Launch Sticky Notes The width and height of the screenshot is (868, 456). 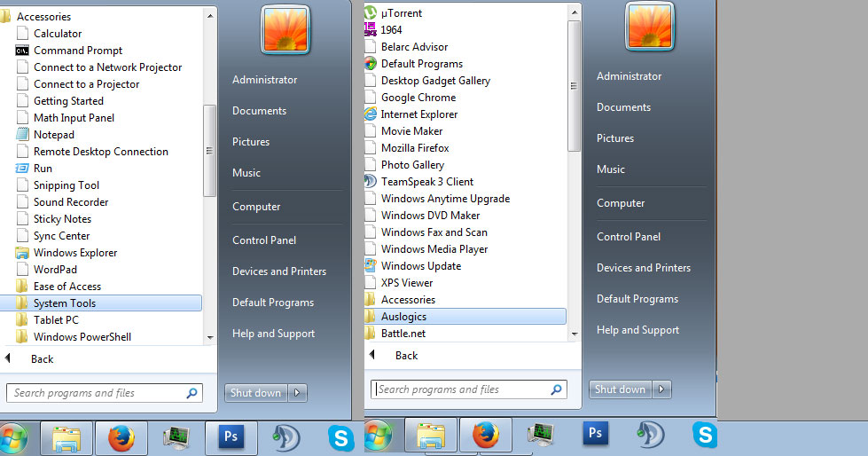pos(54,219)
